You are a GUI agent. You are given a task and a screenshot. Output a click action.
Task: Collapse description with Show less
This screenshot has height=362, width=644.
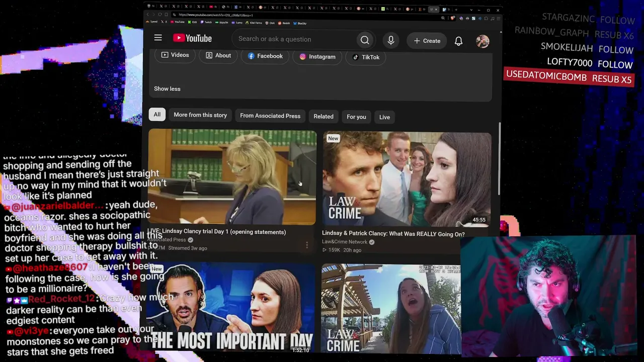[x=167, y=89]
